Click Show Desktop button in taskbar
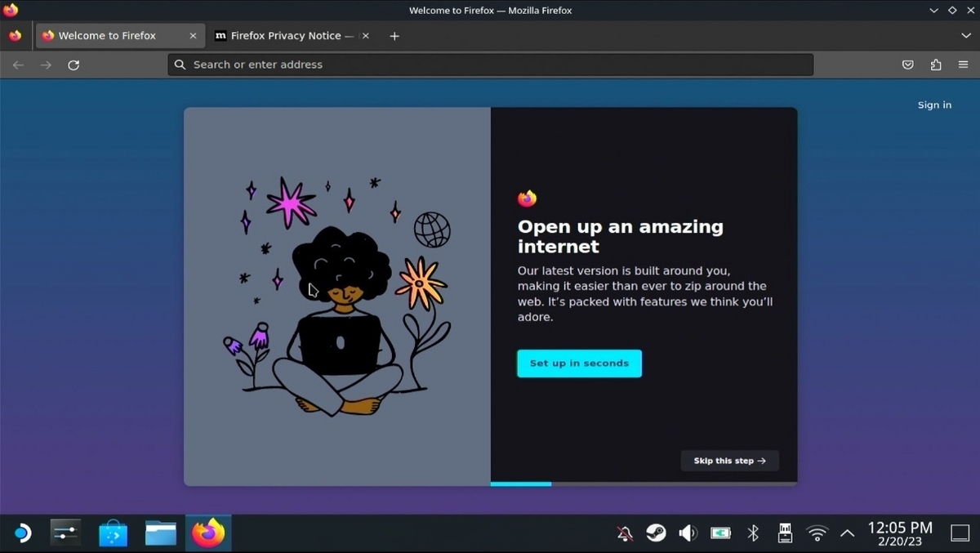This screenshot has height=553, width=980. click(960, 533)
